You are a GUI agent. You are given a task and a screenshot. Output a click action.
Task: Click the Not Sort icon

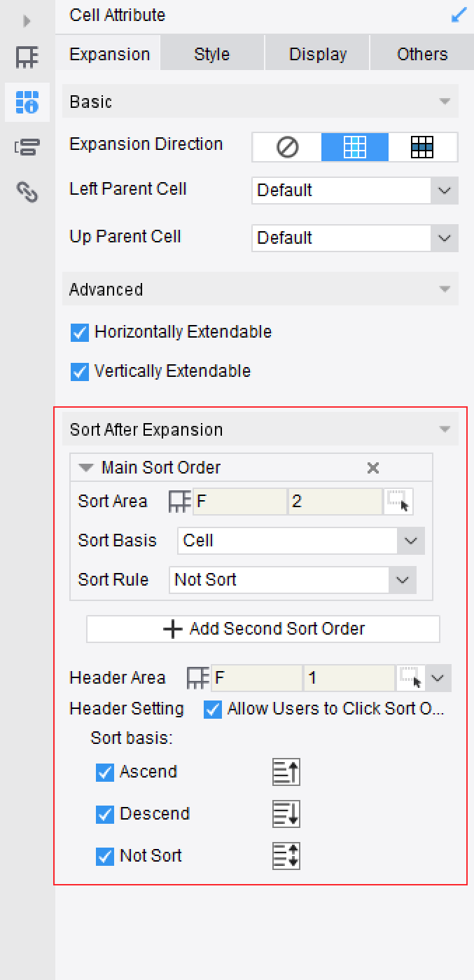[286, 856]
